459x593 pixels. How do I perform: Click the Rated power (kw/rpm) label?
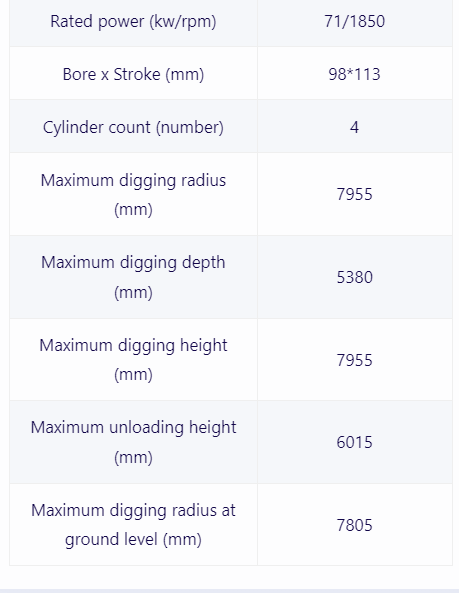pyautogui.click(x=133, y=22)
